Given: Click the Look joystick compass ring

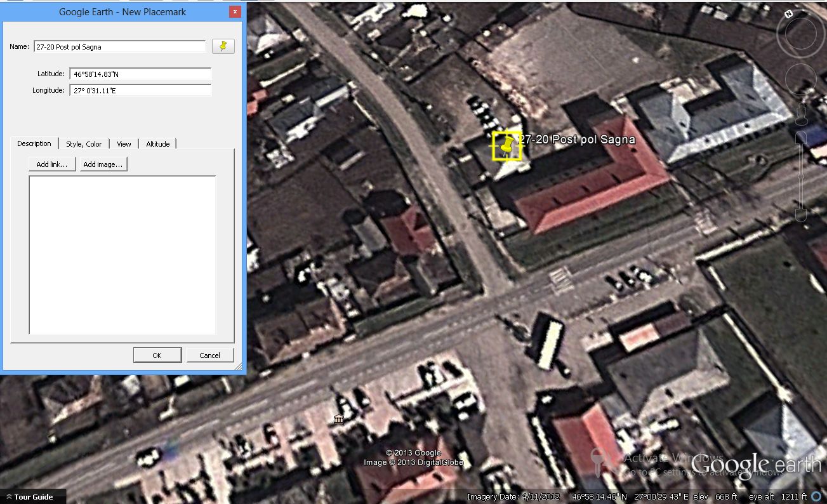Looking at the screenshot, I should (800, 33).
